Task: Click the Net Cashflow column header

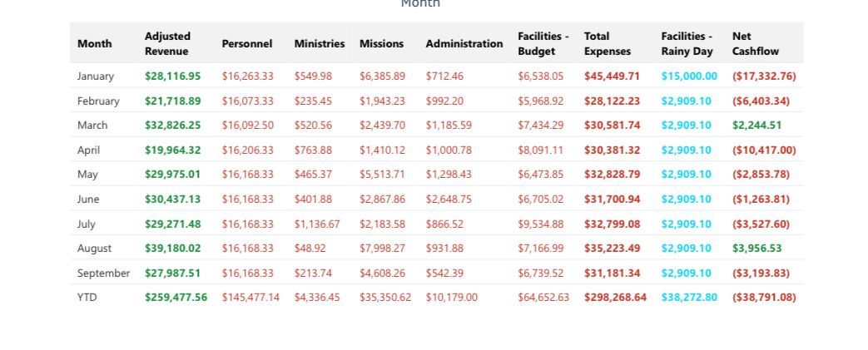Action: coord(755,43)
